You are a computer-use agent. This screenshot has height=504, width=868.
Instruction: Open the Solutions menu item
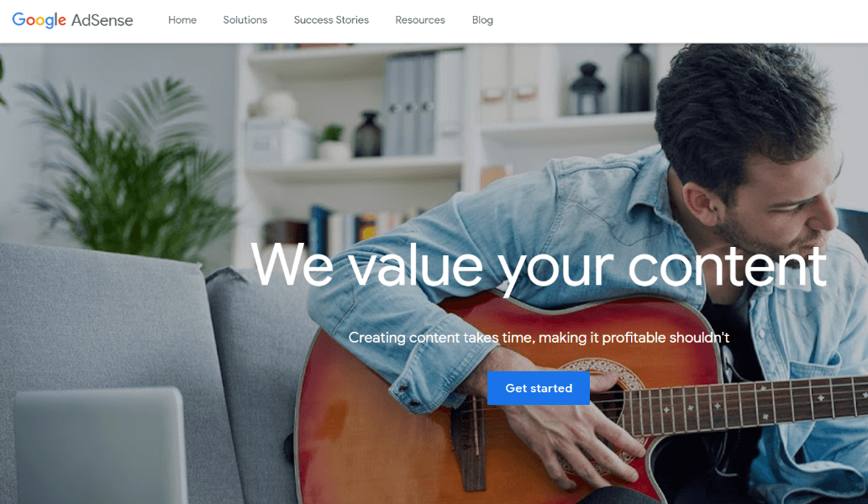pos(245,20)
